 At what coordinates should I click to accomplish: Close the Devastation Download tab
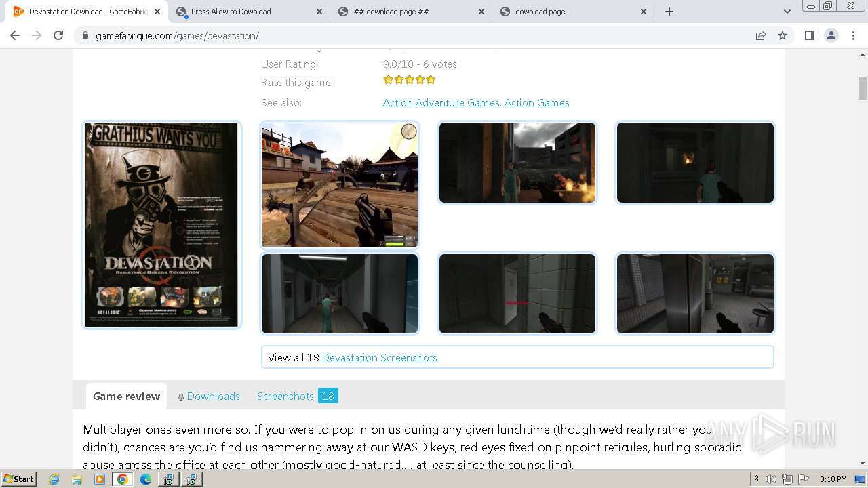[x=157, y=12]
